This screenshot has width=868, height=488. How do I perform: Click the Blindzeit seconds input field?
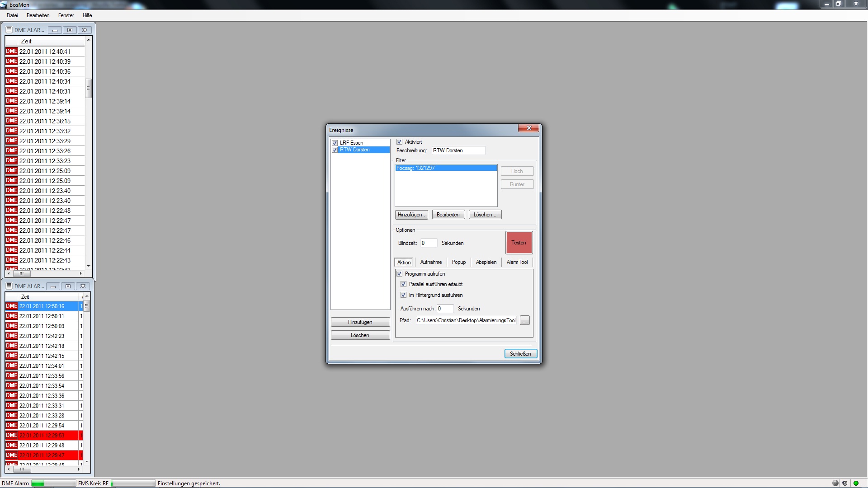click(x=429, y=243)
